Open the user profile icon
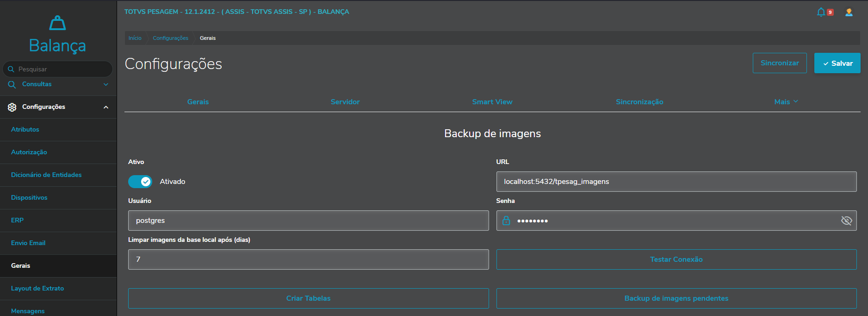 849,13
